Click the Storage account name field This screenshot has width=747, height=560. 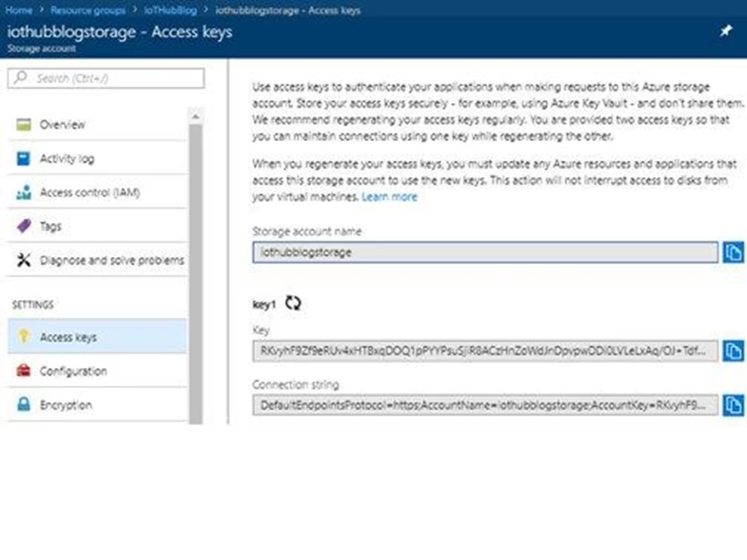point(484,252)
